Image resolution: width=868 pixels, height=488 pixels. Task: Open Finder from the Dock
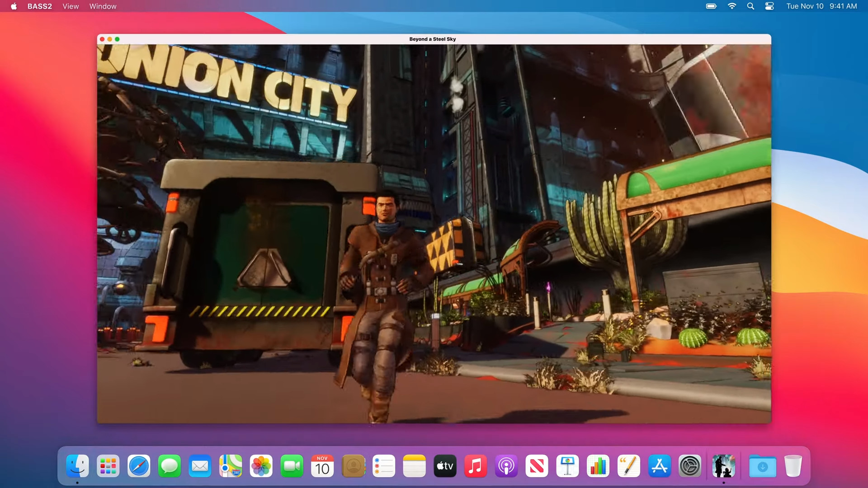click(x=77, y=466)
